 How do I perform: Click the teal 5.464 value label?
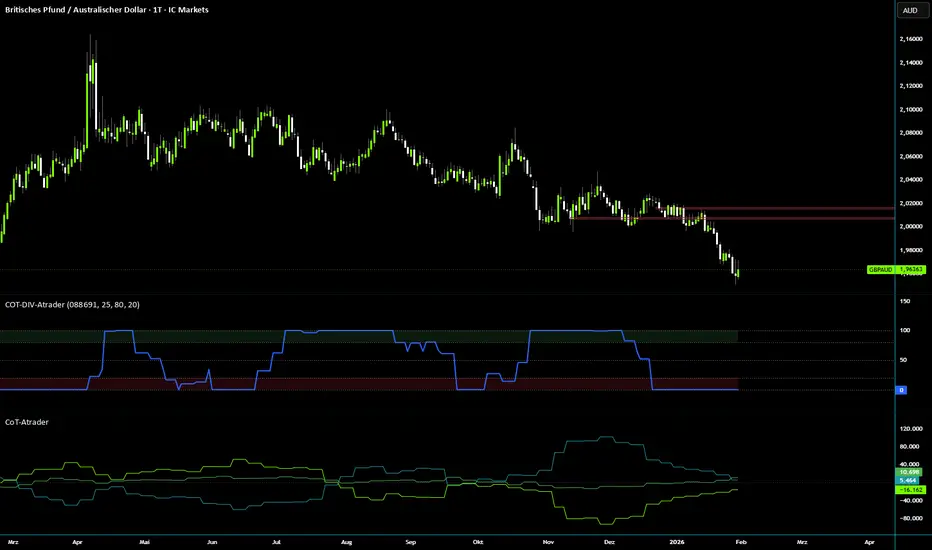click(908, 480)
